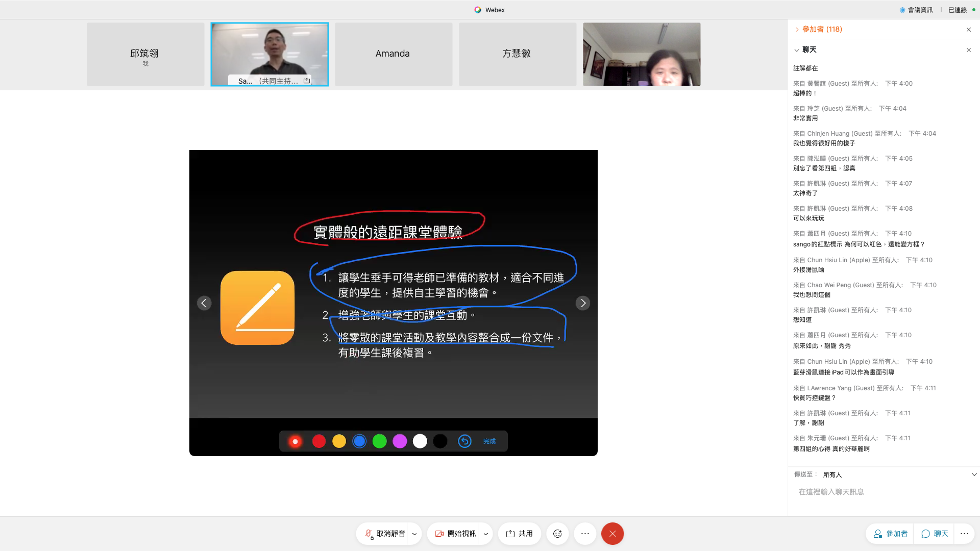The image size is (980, 551).
Task: Toggle the 聊天 chat panel button
Action: [x=935, y=534]
